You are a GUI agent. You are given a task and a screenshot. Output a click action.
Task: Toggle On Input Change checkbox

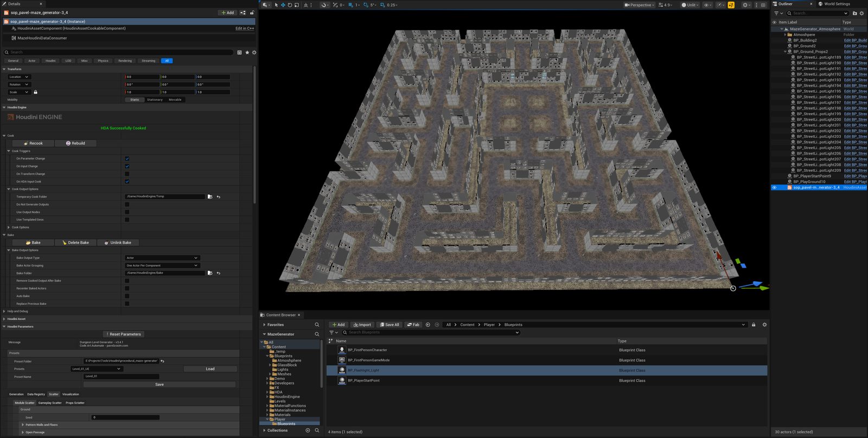(127, 166)
